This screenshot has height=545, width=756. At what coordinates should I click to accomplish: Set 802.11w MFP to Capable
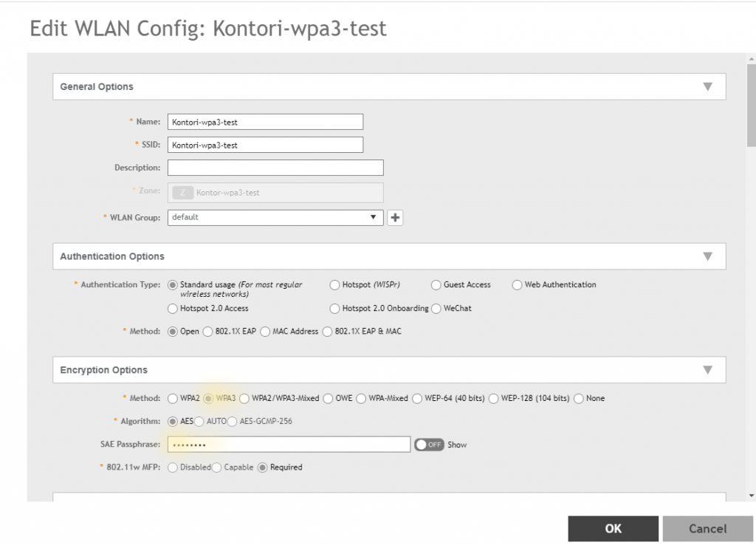click(217, 467)
